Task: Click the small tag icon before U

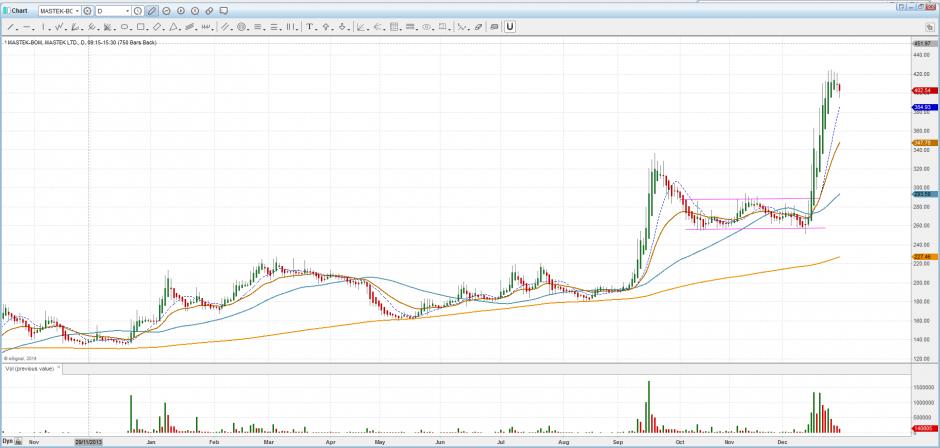Action: click(x=494, y=27)
